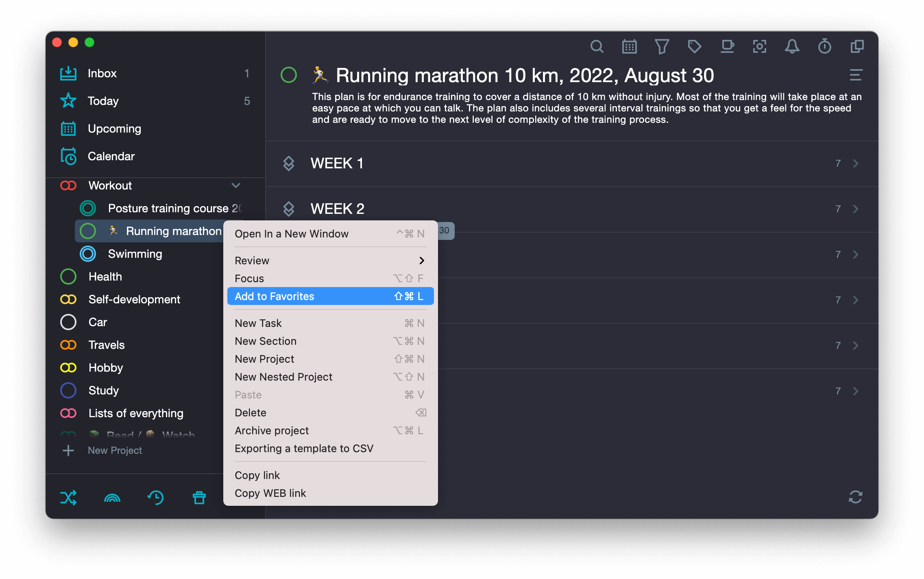Open Lists of everything folder
This screenshot has height=579, width=924.
[x=136, y=414]
